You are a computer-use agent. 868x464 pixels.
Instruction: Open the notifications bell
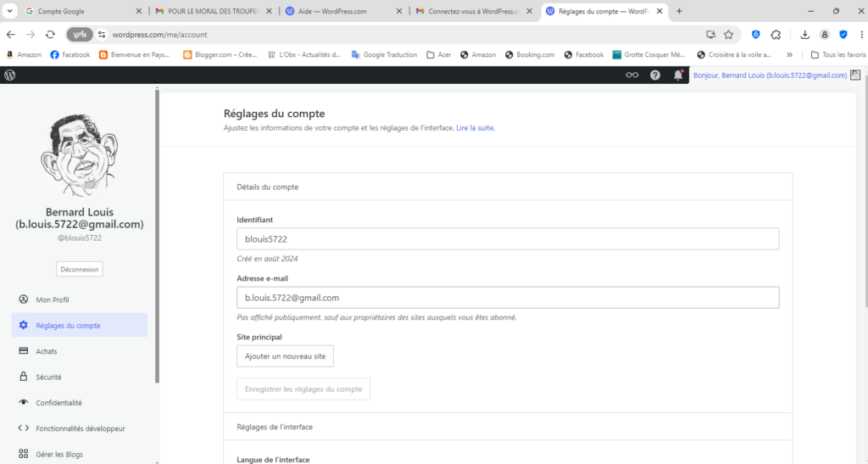678,75
